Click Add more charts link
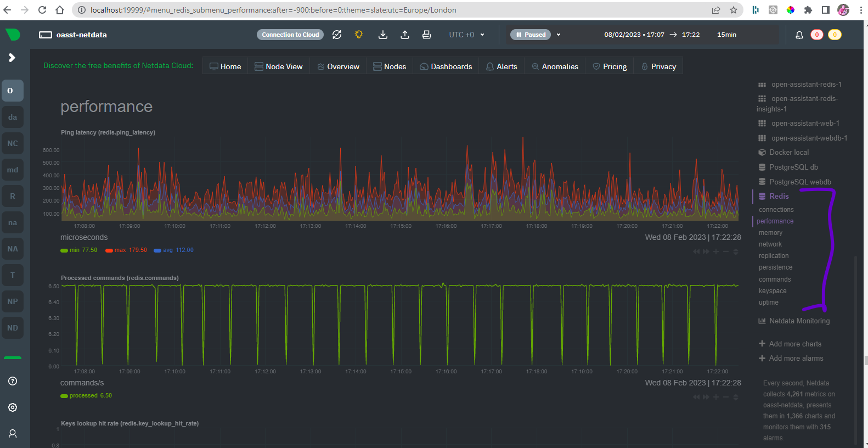868x448 pixels. coord(790,344)
